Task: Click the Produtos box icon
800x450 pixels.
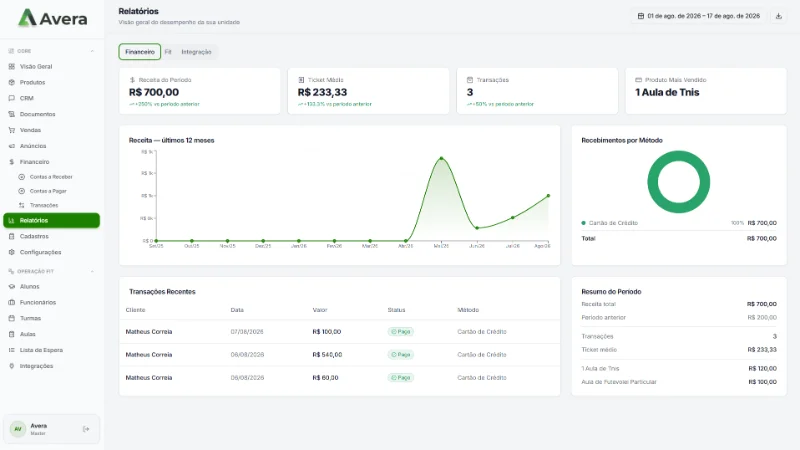Action: (x=12, y=82)
